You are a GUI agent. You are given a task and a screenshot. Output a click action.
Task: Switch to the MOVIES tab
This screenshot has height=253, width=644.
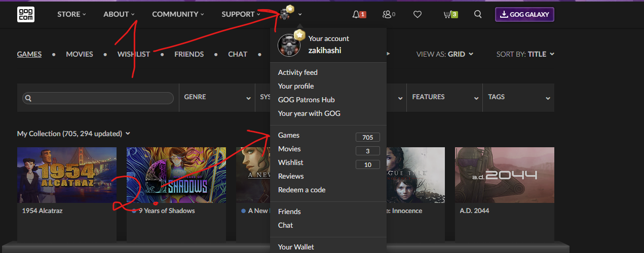point(80,54)
